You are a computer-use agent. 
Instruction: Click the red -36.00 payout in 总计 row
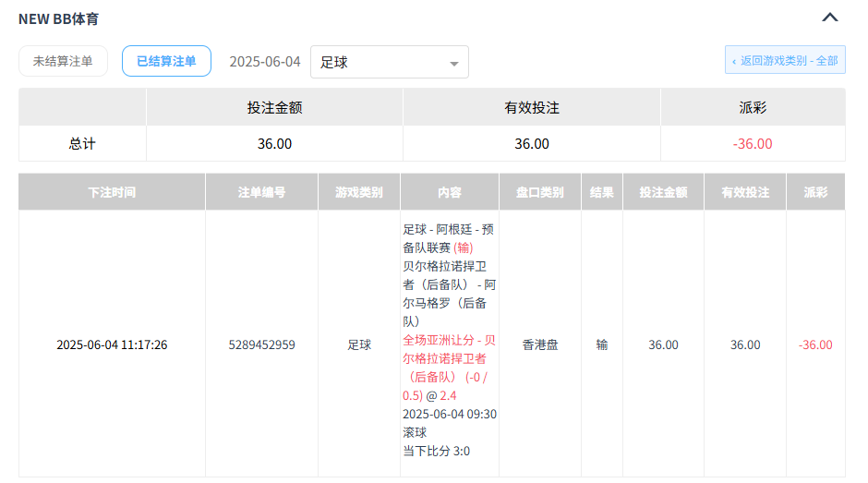(753, 144)
